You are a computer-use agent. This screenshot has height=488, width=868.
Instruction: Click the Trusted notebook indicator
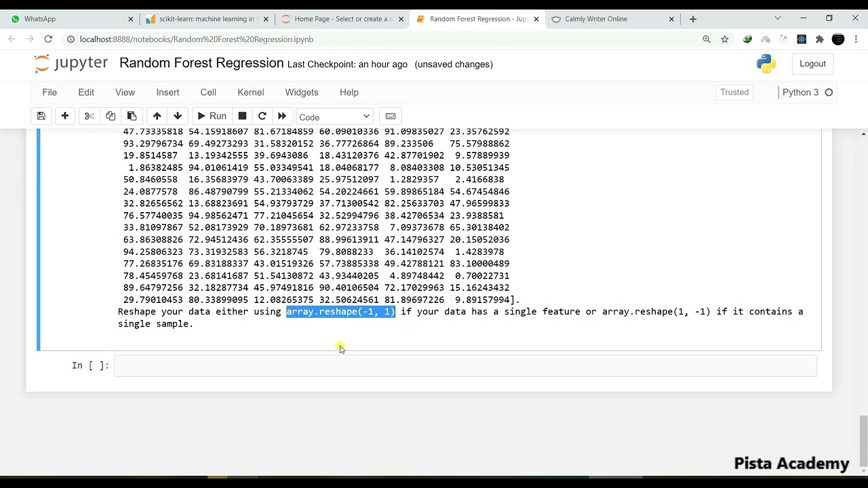pos(734,92)
